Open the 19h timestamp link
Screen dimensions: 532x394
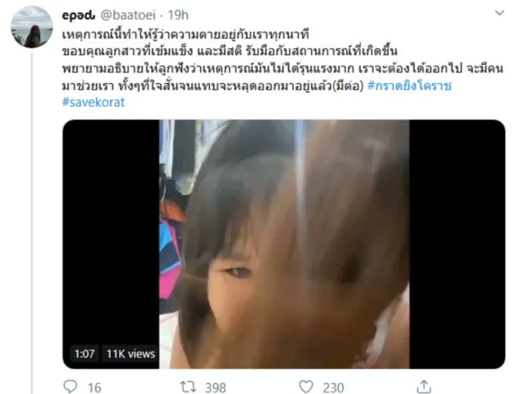pyautogui.click(x=178, y=15)
